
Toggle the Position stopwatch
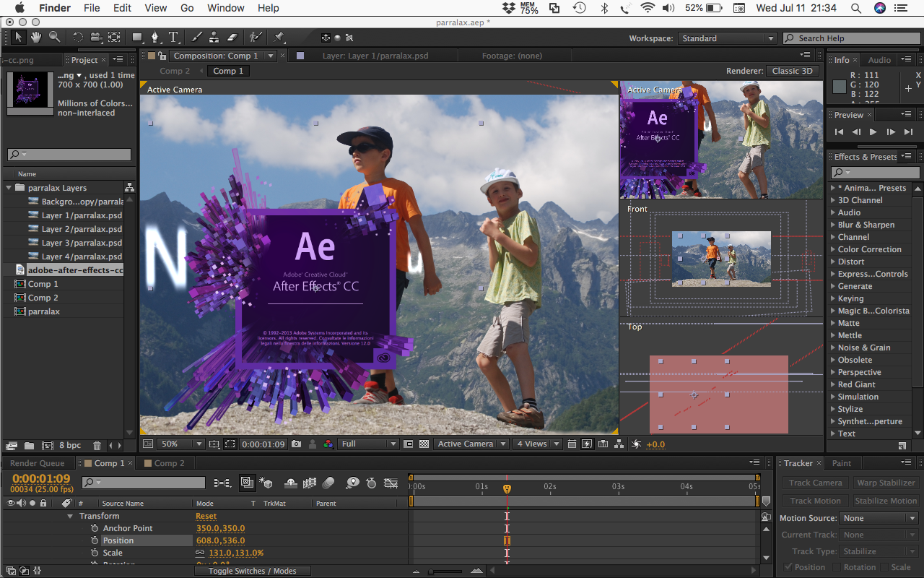pos(95,540)
